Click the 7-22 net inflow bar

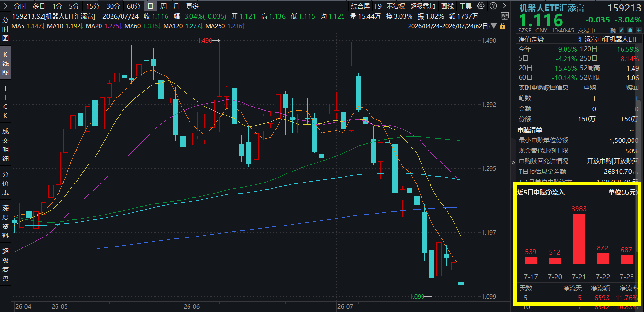click(602, 258)
